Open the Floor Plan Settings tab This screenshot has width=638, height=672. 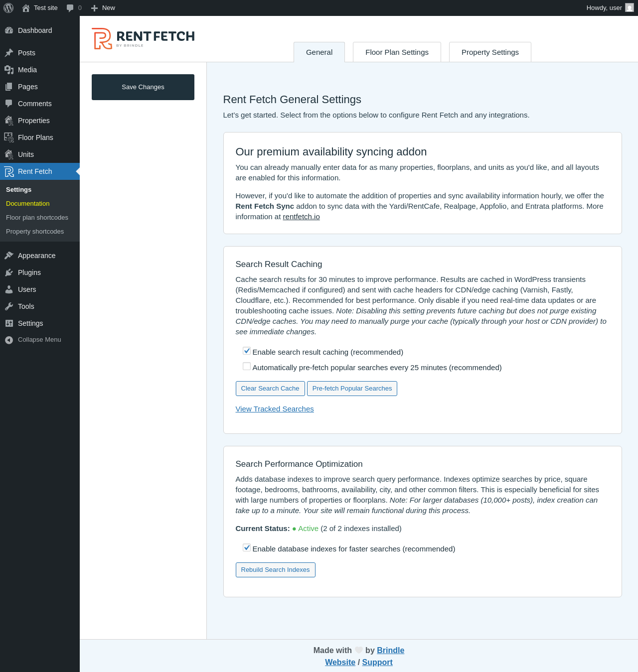tap(397, 52)
